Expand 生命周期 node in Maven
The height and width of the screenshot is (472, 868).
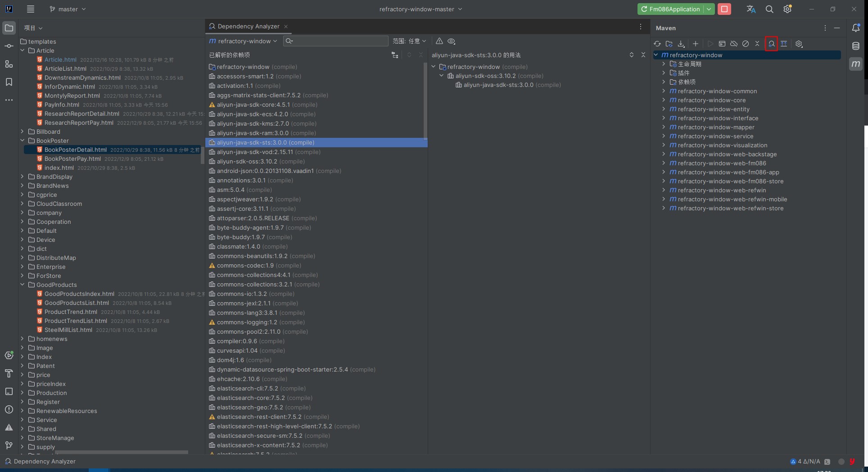point(664,64)
